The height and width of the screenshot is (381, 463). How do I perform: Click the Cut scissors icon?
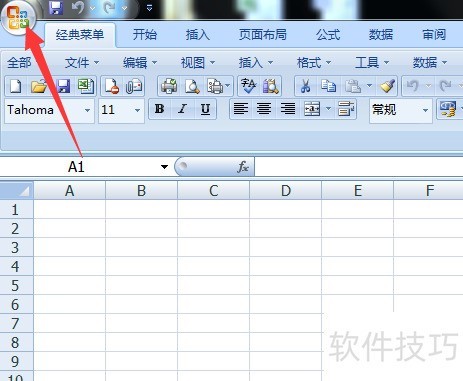pyautogui.click(x=305, y=86)
